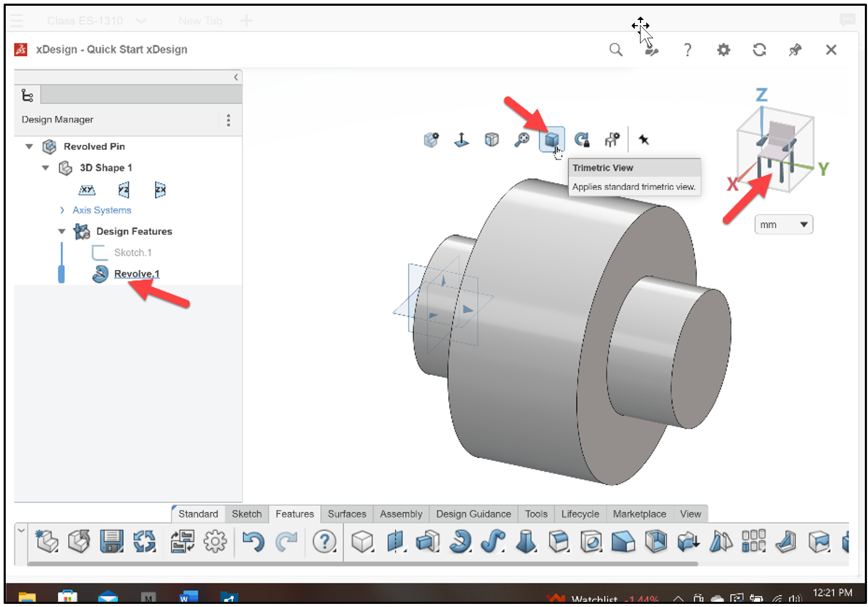Open Revolve.1 in the Design Manager

pos(136,274)
